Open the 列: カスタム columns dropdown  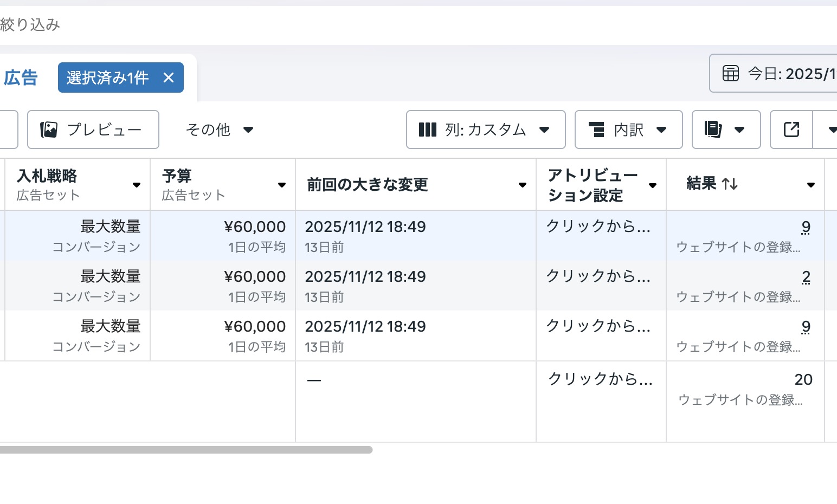tap(485, 130)
